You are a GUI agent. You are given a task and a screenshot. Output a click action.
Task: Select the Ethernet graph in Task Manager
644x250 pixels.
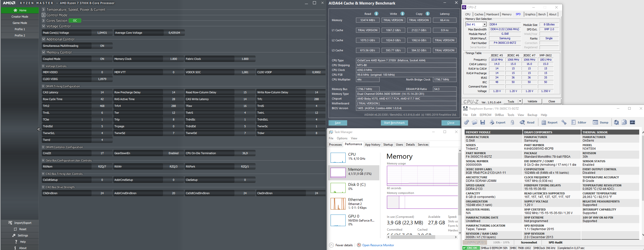point(338,204)
